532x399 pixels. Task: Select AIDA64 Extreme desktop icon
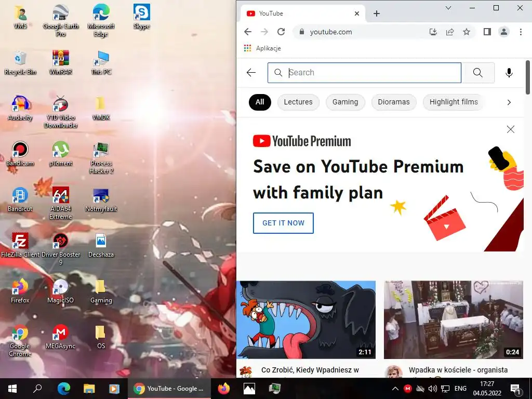coord(61,204)
